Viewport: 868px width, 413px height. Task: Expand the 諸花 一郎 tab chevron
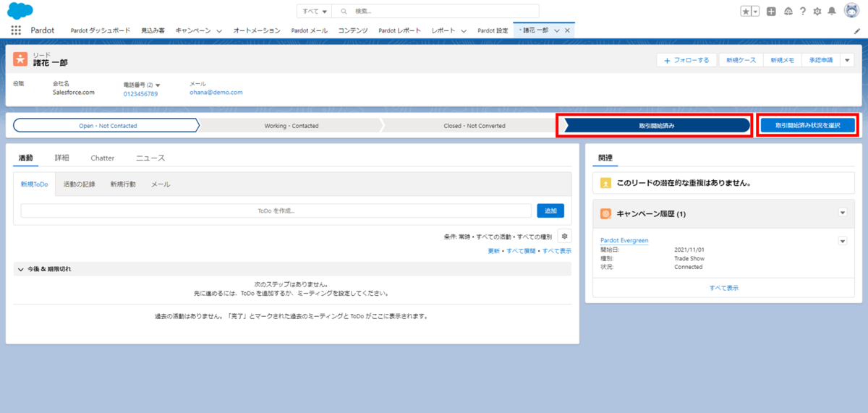(x=557, y=30)
